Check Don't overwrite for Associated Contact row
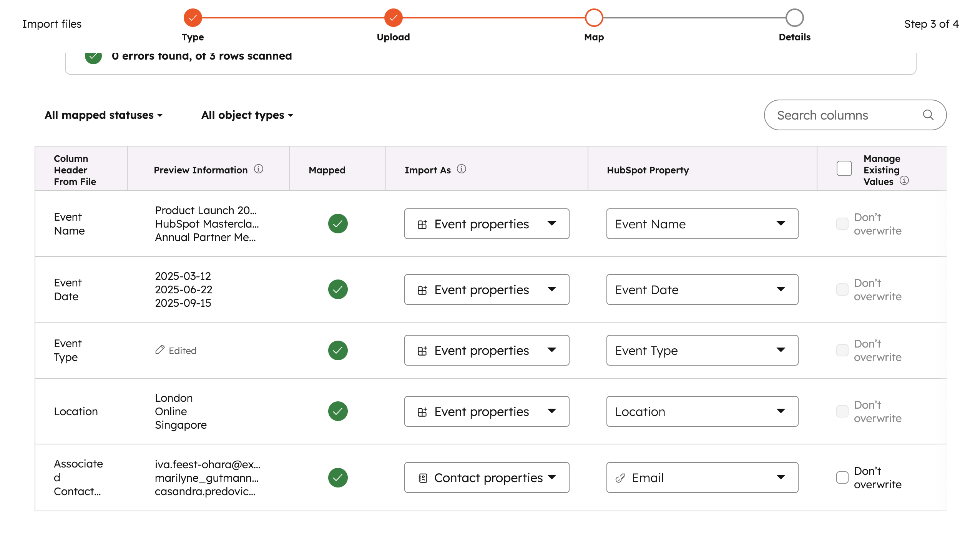Image resolution: width=980 pixels, height=539 pixels. click(842, 477)
